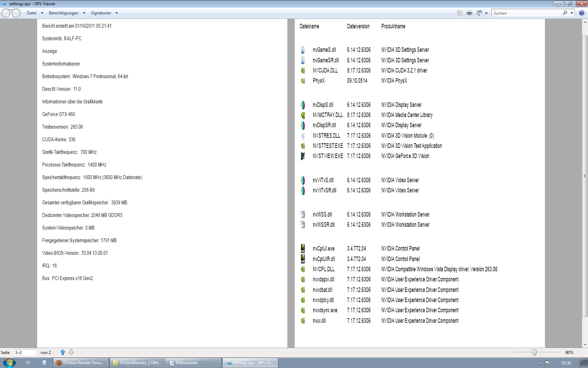Click the Video-BIOS-Version line
This screenshot has height=368, width=588.
click(x=75, y=253)
